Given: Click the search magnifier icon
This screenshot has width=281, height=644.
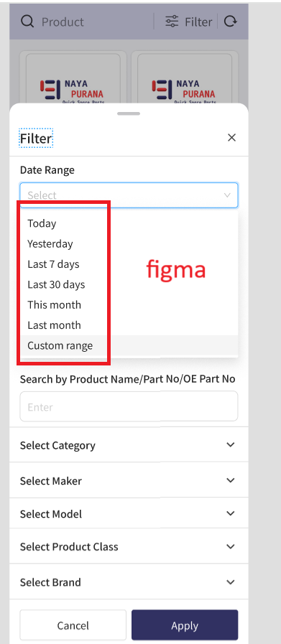Looking at the screenshot, I should pos(27,22).
